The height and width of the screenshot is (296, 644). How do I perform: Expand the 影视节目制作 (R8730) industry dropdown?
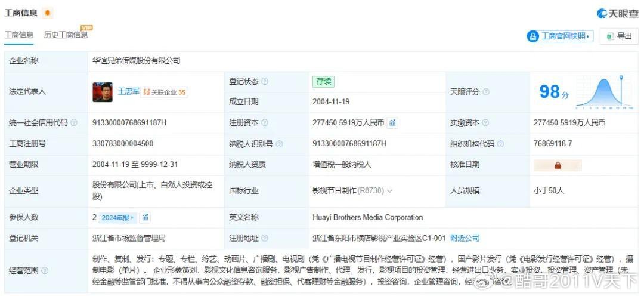[x=390, y=191]
